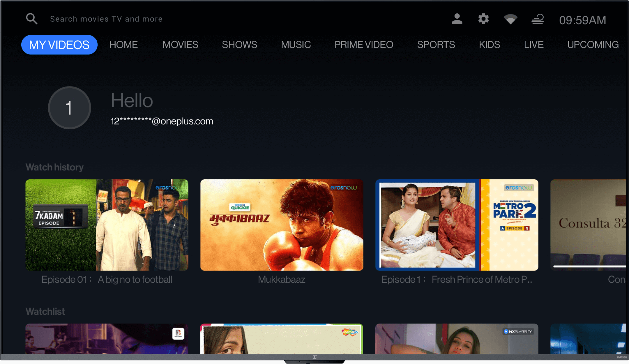Click the Consulta video progress bar
This screenshot has height=364, width=629.
pyautogui.click(x=590, y=266)
